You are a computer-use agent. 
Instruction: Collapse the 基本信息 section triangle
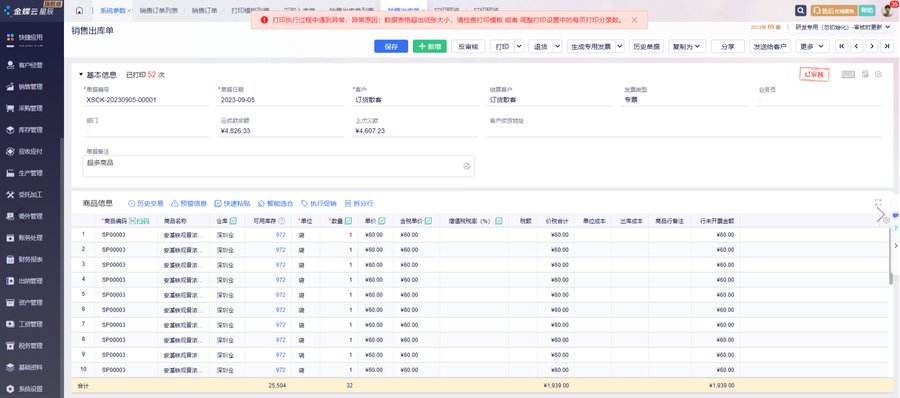[x=81, y=75]
